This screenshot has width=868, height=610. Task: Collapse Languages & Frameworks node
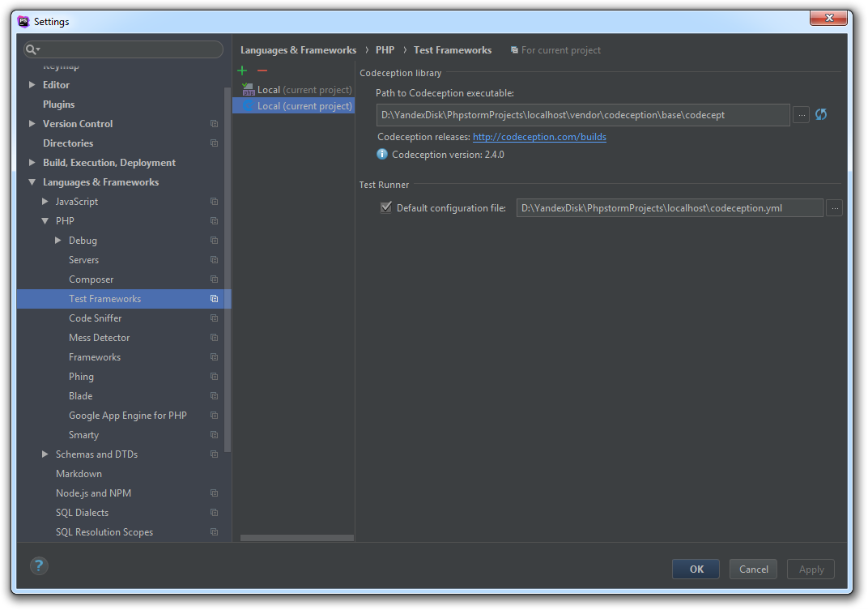click(32, 181)
